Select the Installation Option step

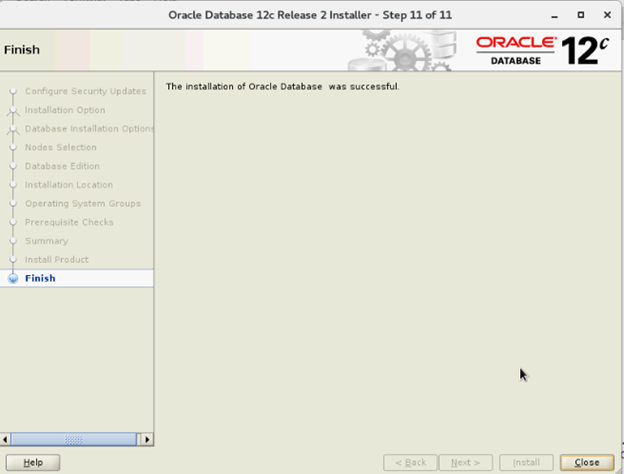point(65,110)
